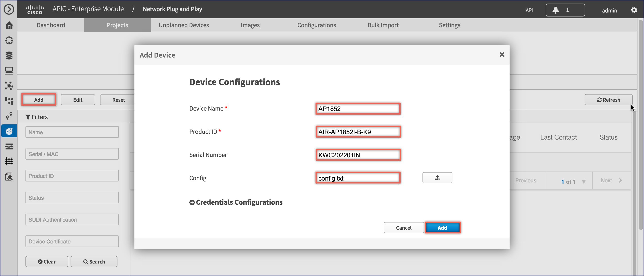Go to the Next page
This screenshot has height=276, width=644.
(611, 180)
